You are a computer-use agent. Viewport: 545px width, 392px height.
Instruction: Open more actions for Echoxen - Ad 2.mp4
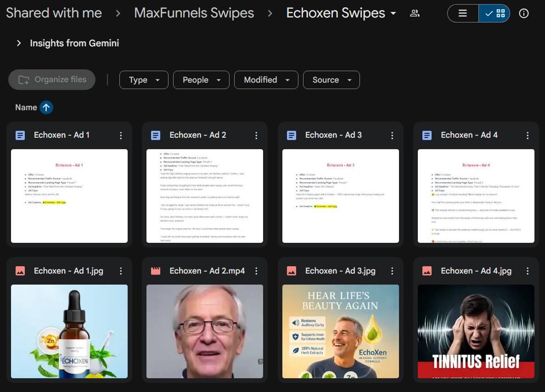tap(256, 271)
